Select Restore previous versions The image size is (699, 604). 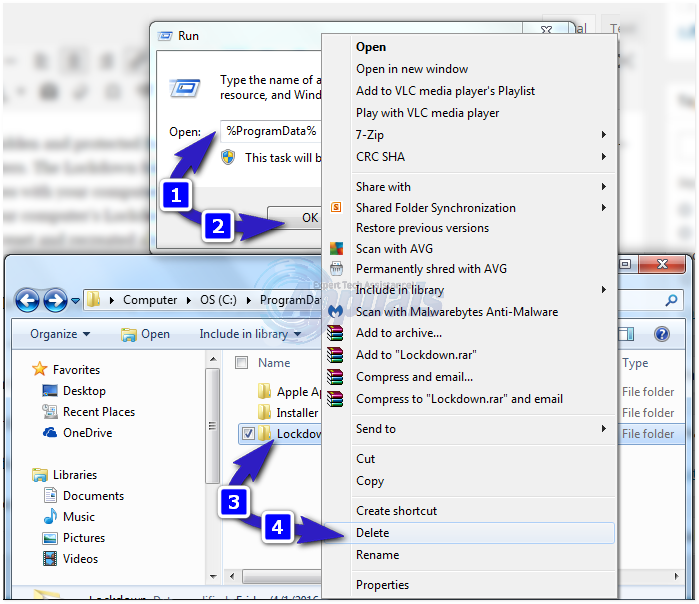(x=469, y=228)
